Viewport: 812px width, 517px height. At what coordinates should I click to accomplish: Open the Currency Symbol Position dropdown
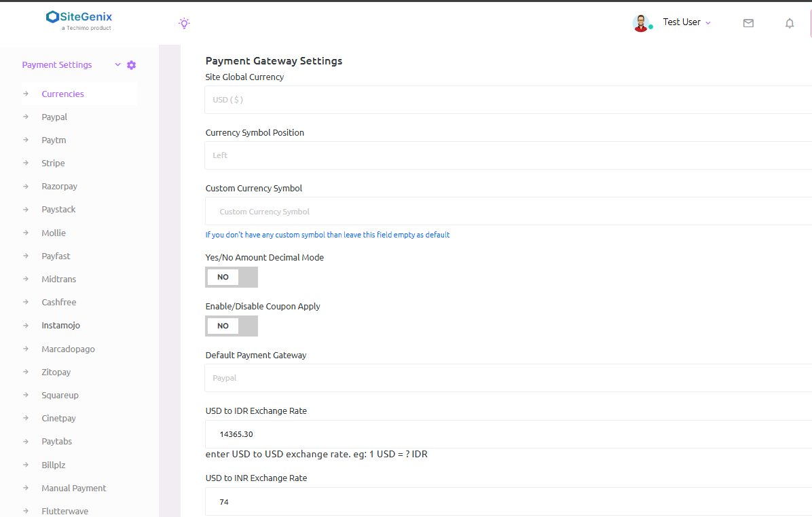pyautogui.click(x=508, y=155)
